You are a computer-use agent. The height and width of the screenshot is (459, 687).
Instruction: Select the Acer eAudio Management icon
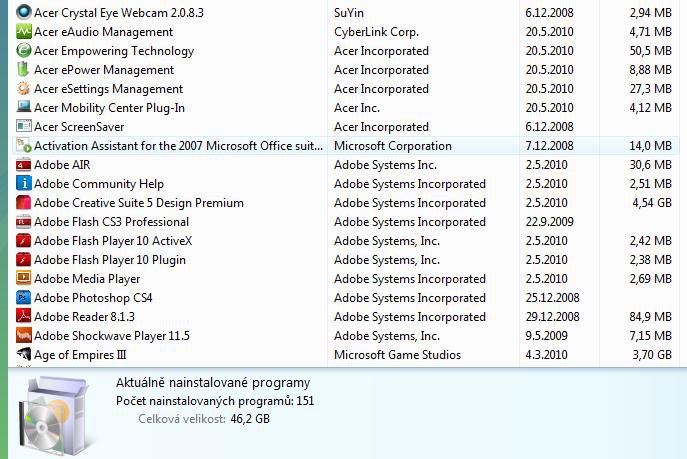[23, 32]
